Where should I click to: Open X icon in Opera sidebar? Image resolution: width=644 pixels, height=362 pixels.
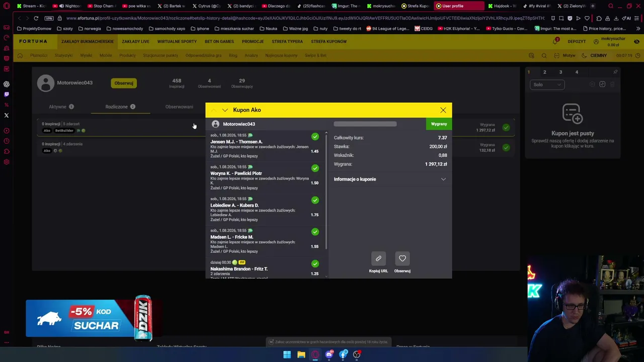[x=7, y=116]
